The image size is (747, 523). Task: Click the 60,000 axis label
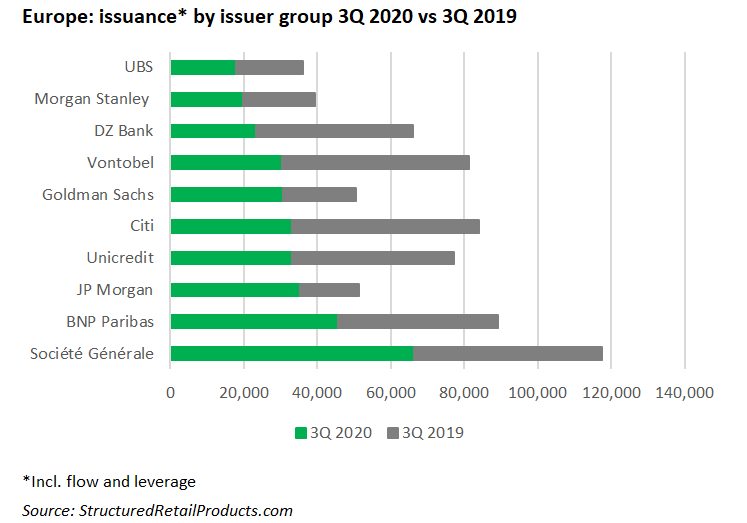[391, 393]
